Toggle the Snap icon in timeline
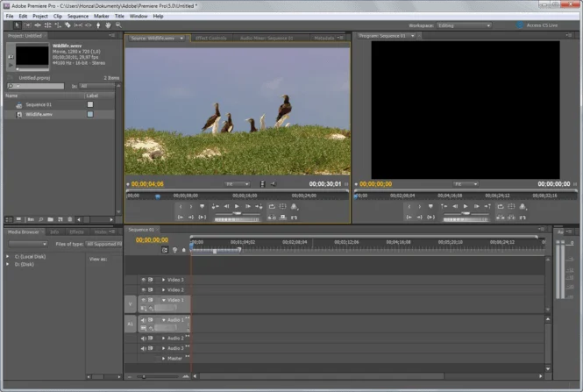 (164, 250)
